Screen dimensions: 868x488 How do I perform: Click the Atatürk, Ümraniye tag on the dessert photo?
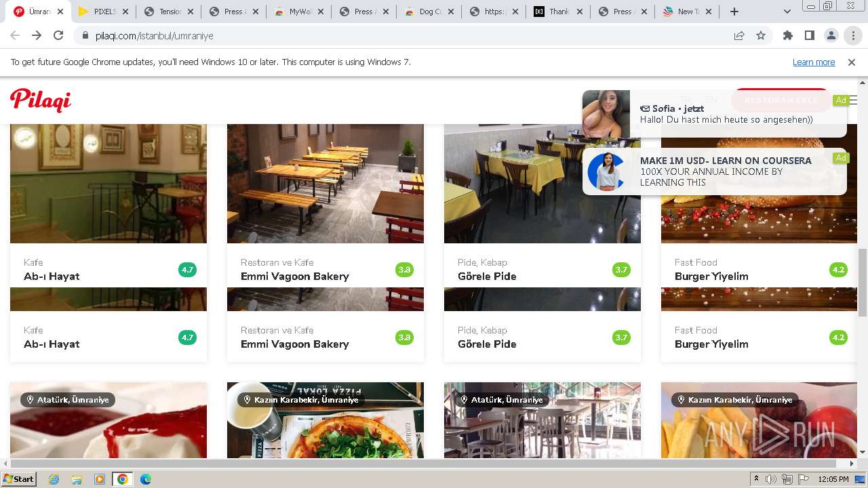coord(68,400)
